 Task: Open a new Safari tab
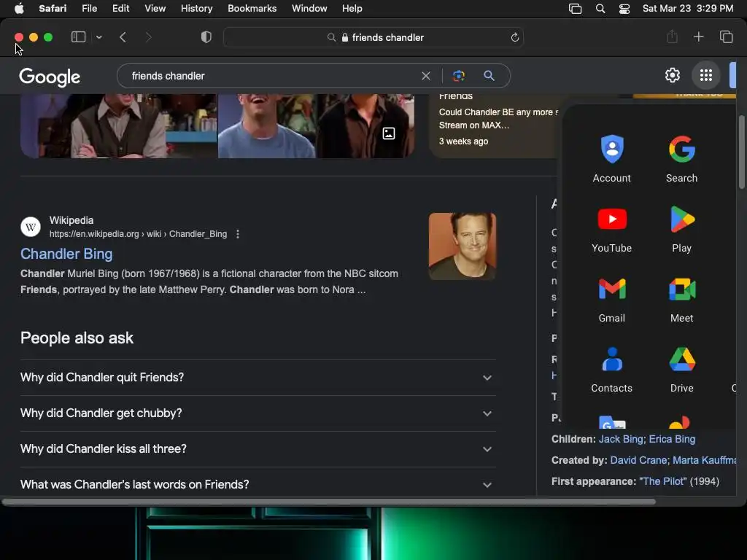(x=698, y=36)
